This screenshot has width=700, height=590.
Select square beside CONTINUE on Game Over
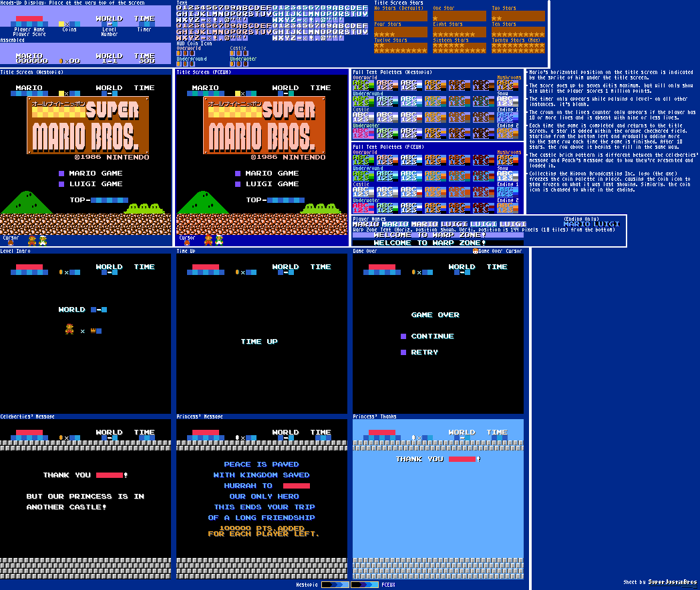coord(403,336)
